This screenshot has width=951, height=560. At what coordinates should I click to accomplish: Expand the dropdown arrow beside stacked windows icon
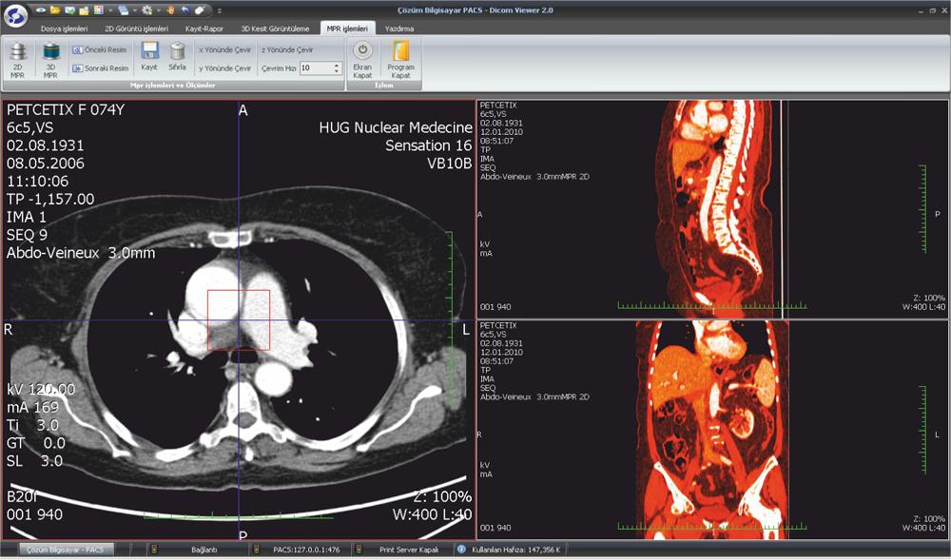(135, 10)
